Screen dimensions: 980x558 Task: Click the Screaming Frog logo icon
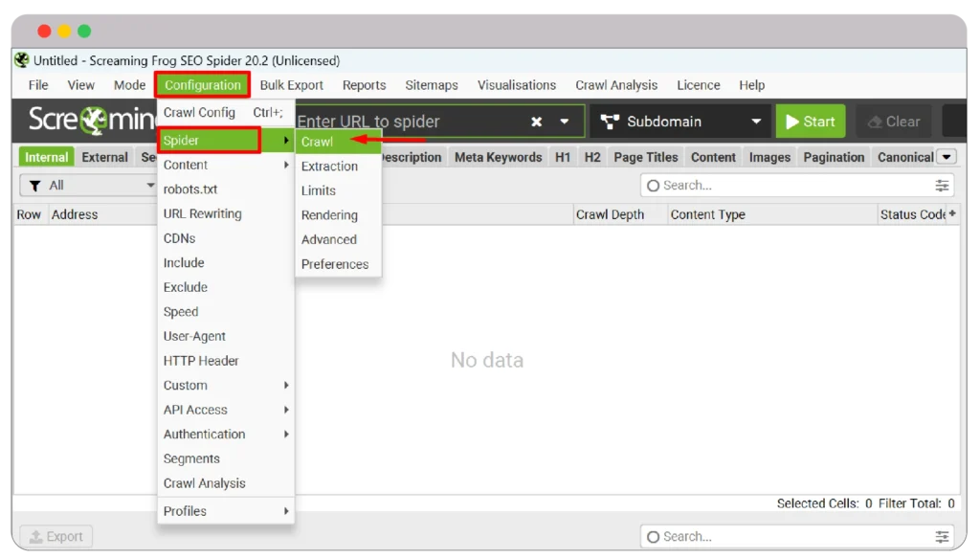pyautogui.click(x=94, y=121)
